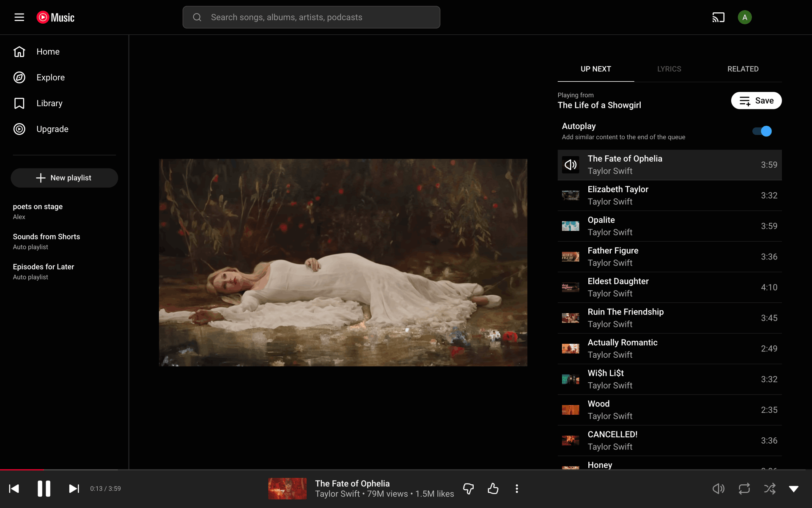Switch to the UP NEXT tab
The width and height of the screenshot is (812, 508).
click(x=595, y=69)
